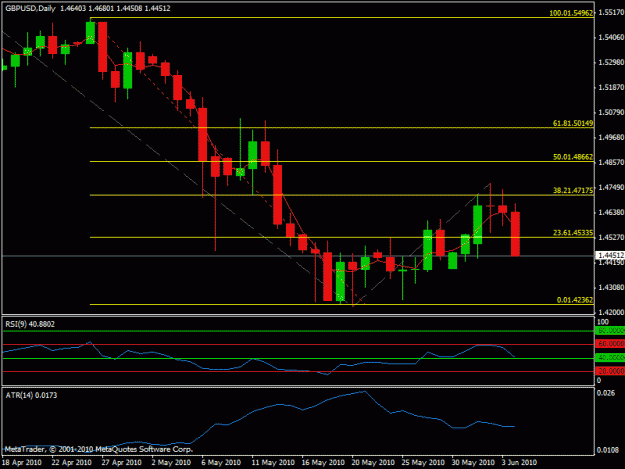Click the 11 May 2010 date label
Viewport: 625px width, 469px height.
pos(273,462)
